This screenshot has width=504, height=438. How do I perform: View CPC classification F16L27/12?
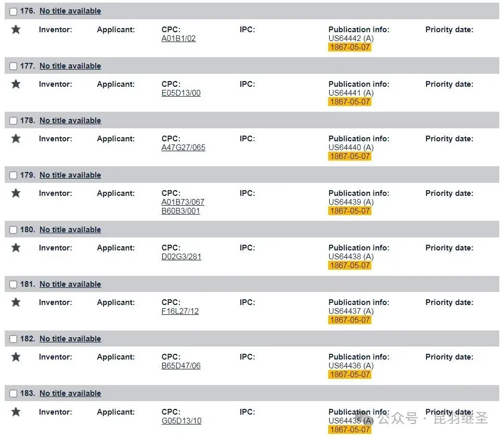click(180, 311)
